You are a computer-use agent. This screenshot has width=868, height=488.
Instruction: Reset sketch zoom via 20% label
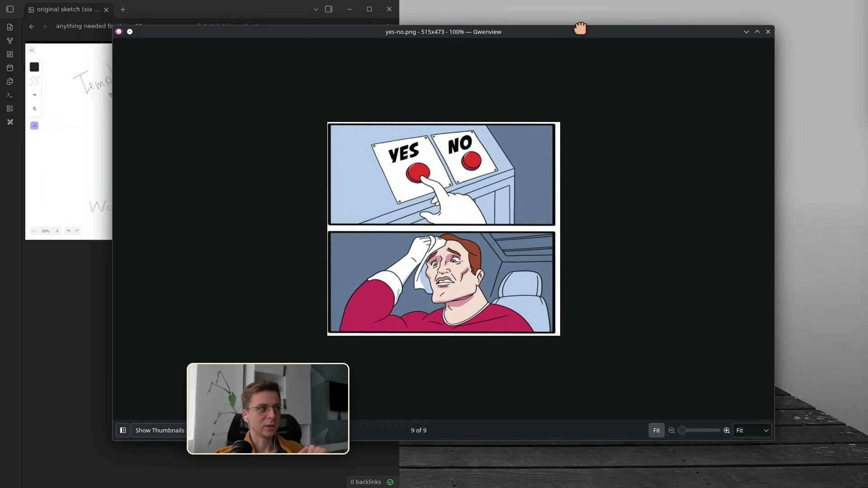click(46, 231)
